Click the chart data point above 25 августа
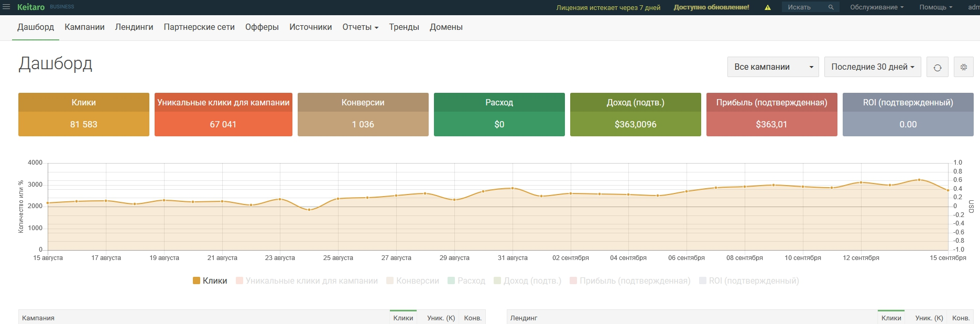Image resolution: width=980 pixels, height=324 pixels. tap(338, 199)
